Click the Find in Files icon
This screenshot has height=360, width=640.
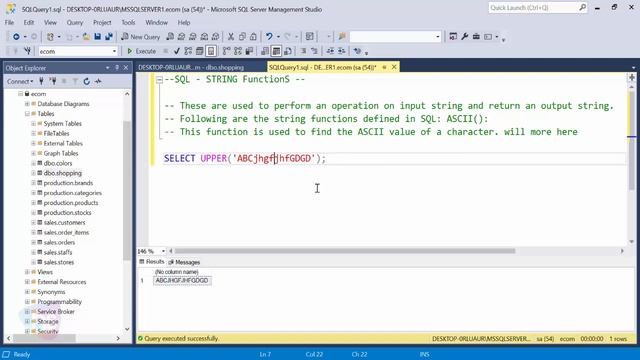(342, 37)
